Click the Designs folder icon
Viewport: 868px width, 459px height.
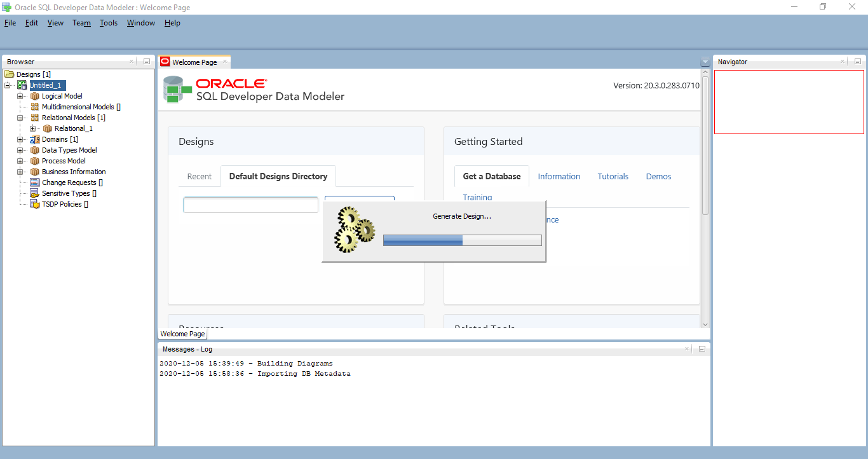point(9,74)
